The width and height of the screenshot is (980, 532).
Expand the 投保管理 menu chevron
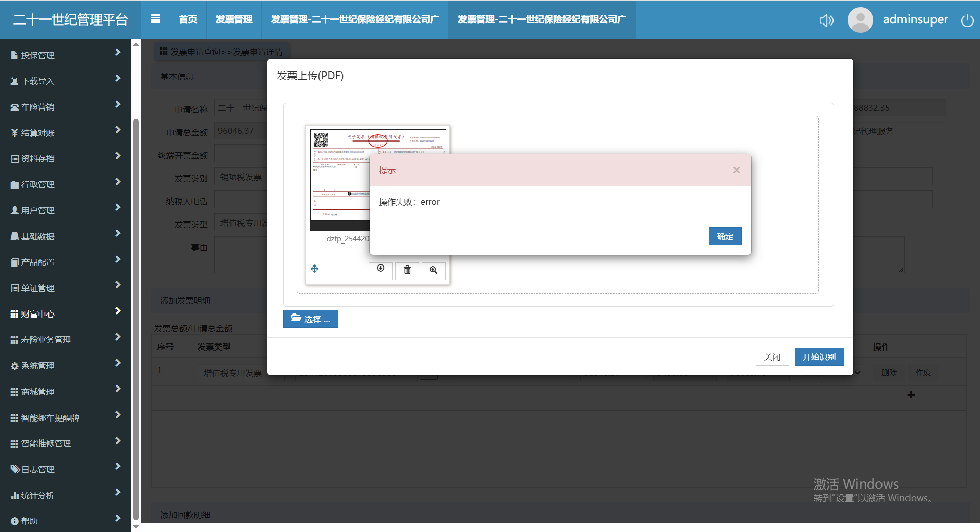point(118,52)
